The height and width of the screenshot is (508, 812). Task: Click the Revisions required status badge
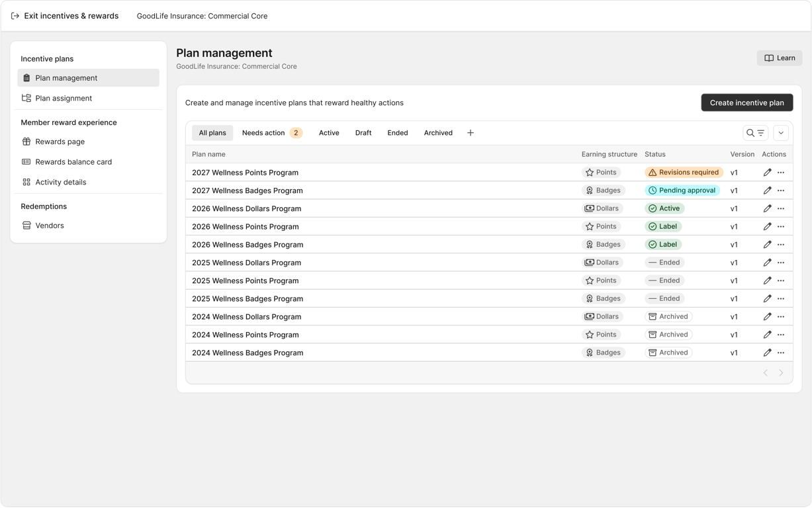point(684,173)
